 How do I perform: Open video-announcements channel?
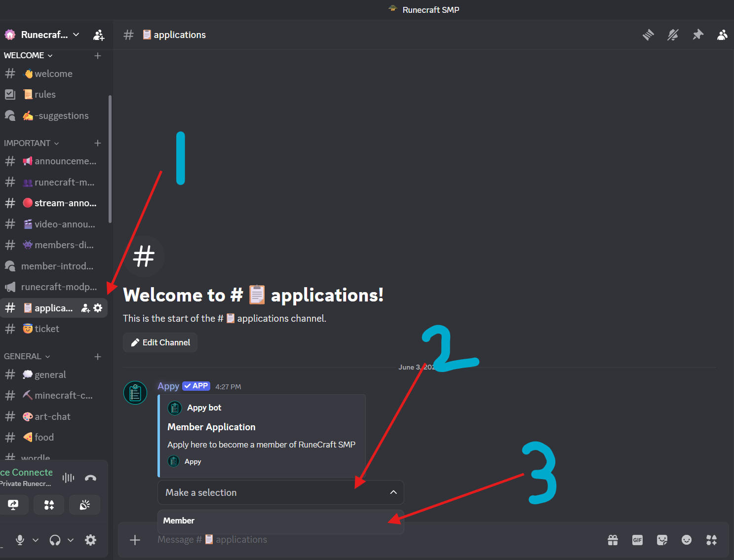pyautogui.click(x=54, y=224)
